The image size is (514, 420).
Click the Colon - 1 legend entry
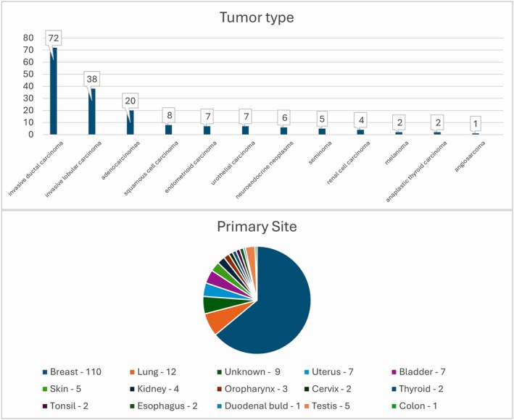pos(415,406)
